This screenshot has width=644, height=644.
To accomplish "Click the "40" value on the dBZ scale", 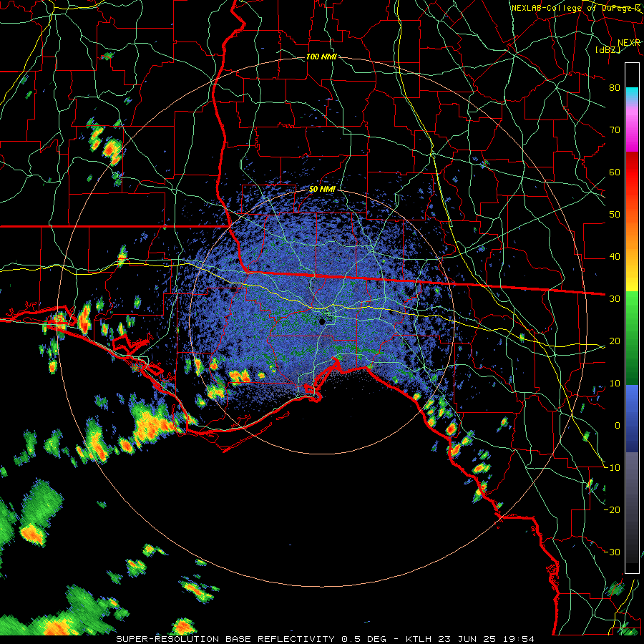I will pyautogui.click(x=615, y=257).
